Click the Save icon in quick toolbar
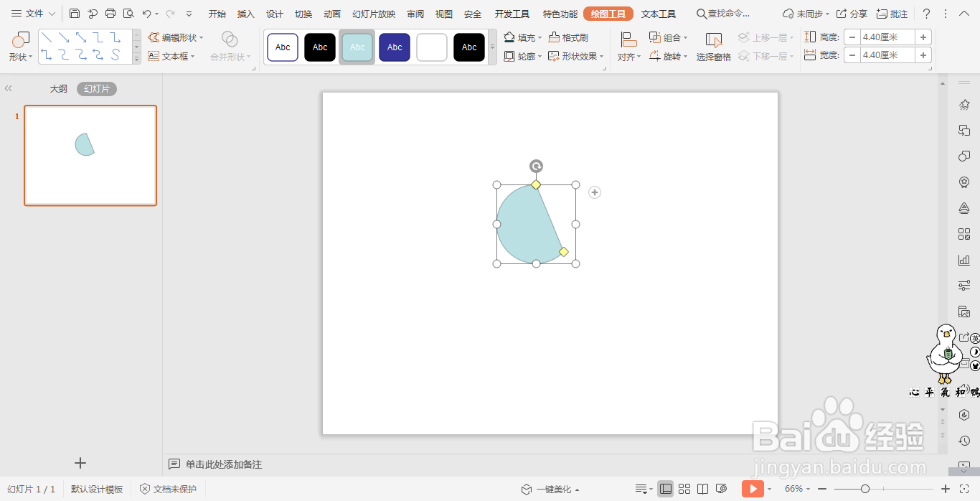Image resolution: width=980 pixels, height=501 pixels. 75,14
